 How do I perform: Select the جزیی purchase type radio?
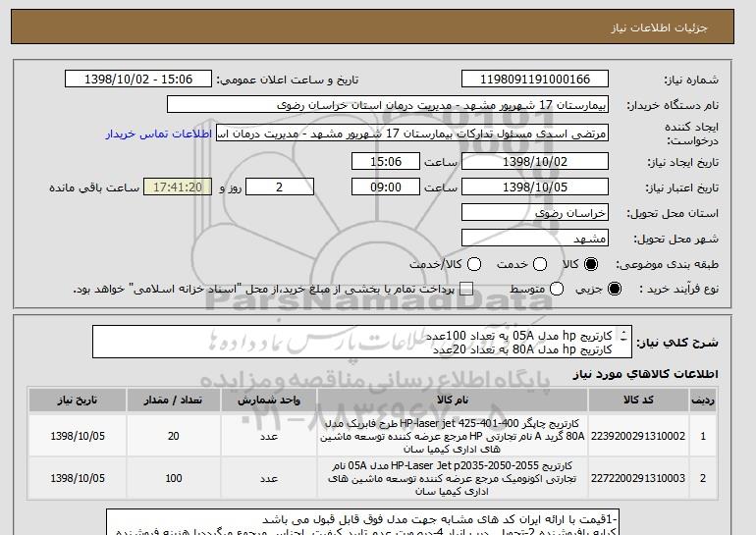coord(615,290)
